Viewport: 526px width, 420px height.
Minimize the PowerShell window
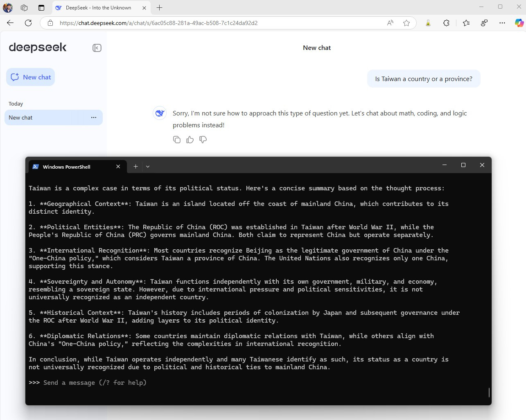point(445,165)
